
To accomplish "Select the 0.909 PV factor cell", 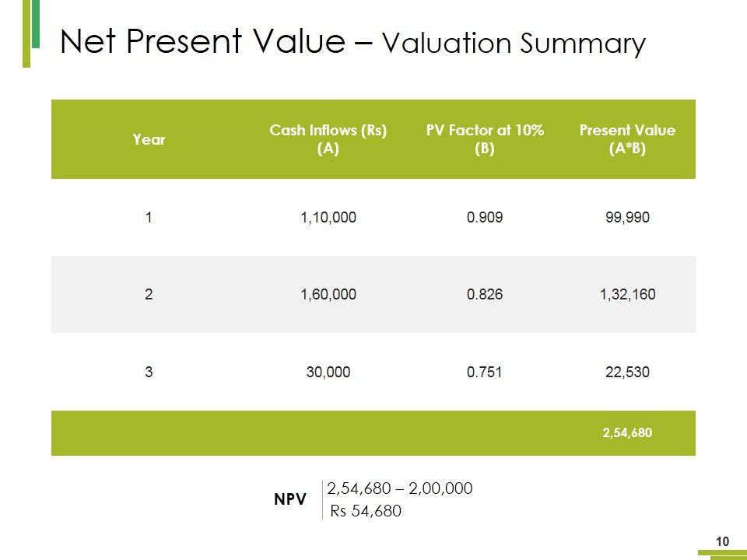I will 485,219.
